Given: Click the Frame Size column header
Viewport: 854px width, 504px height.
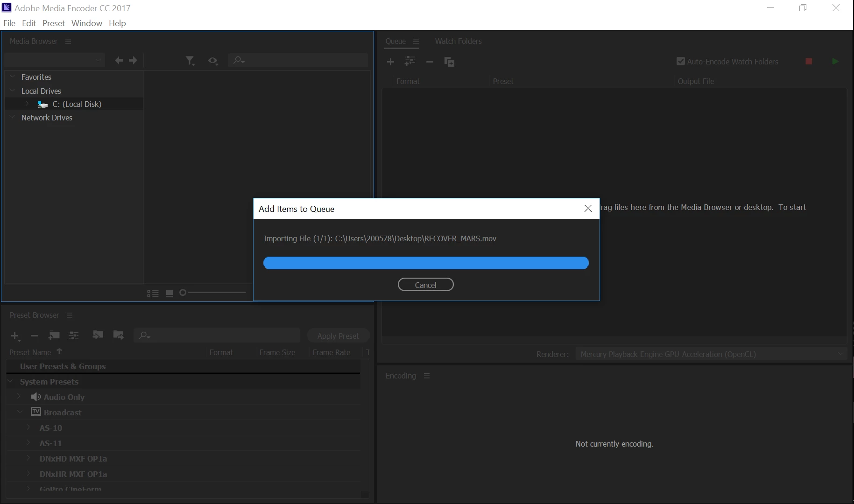Looking at the screenshot, I should pyautogui.click(x=277, y=352).
